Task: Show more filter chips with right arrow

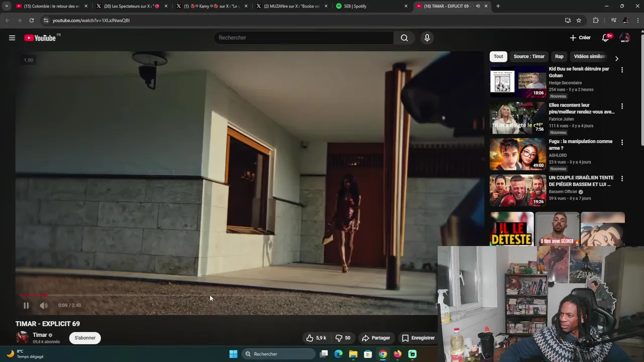Action: (x=617, y=58)
